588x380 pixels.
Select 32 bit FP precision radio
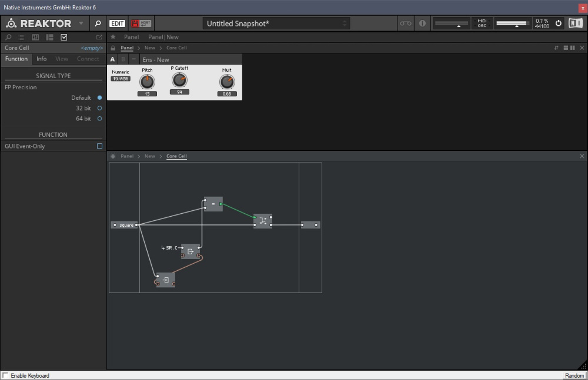coord(99,108)
